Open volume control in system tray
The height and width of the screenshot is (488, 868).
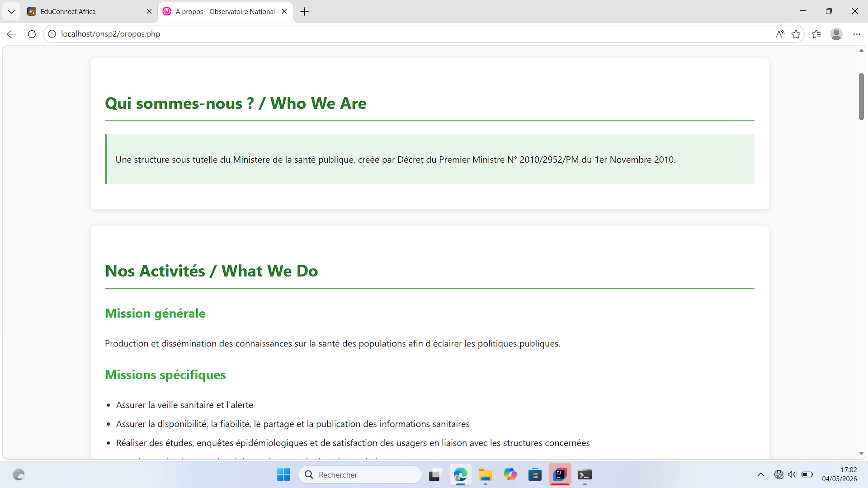click(x=792, y=474)
